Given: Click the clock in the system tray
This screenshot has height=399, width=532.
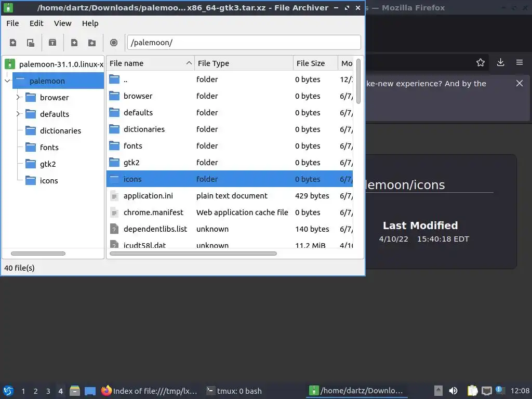Looking at the screenshot, I should (520, 391).
